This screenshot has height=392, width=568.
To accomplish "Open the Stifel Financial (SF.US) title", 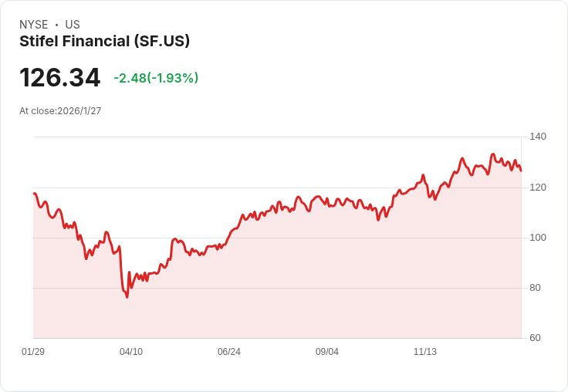I will [104, 41].
